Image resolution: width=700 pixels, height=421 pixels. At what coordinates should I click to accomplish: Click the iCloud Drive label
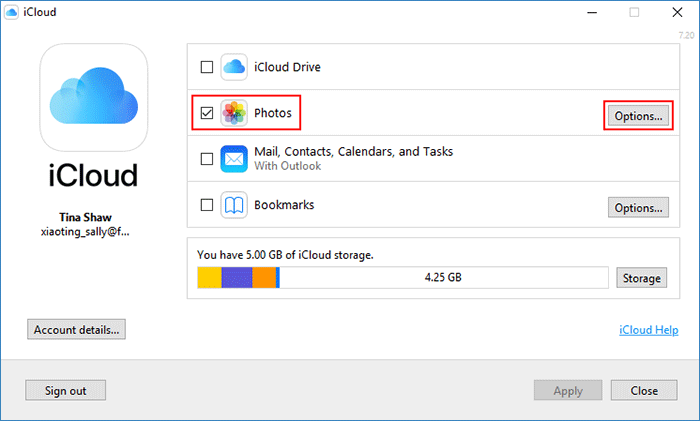tap(288, 67)
